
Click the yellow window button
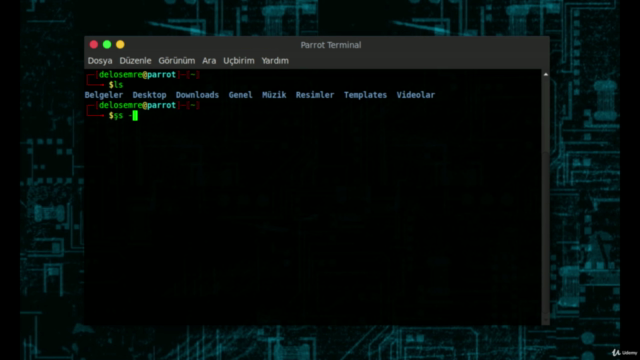(x=120, y=44)
